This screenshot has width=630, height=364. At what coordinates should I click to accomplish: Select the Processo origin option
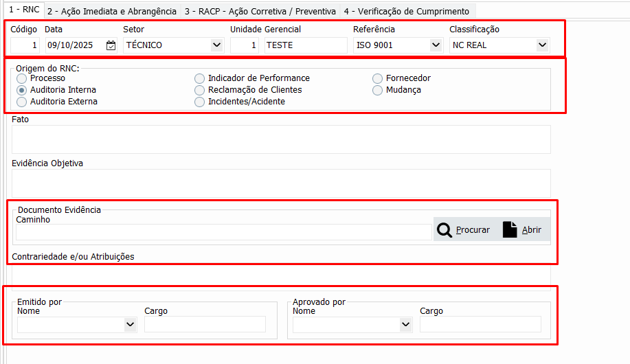pos(22,78)
